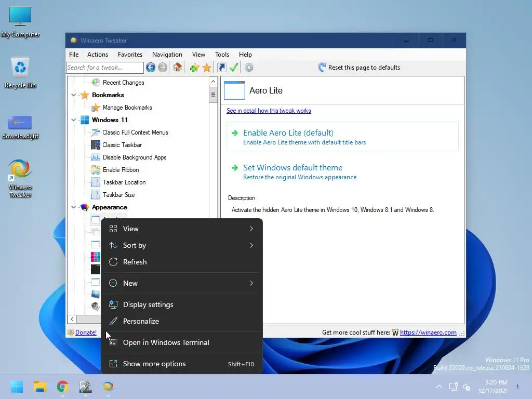This screenshot has height=399, width=532.
Task: Go back with the blue Back arrow
Action: click(x=151, y=68)
